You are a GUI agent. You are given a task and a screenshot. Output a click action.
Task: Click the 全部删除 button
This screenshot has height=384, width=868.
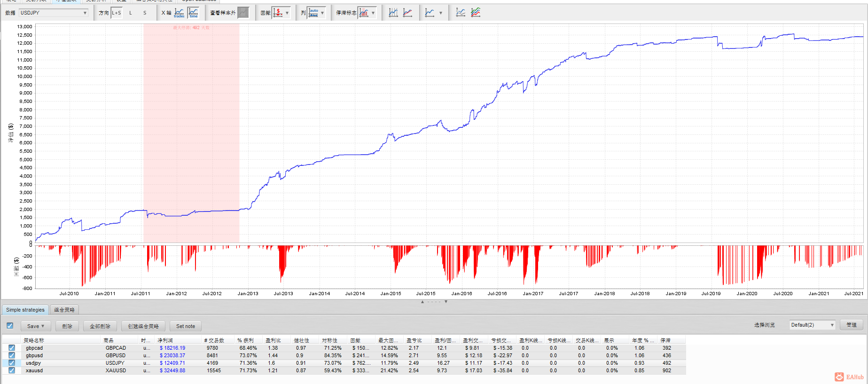[100, 326]
